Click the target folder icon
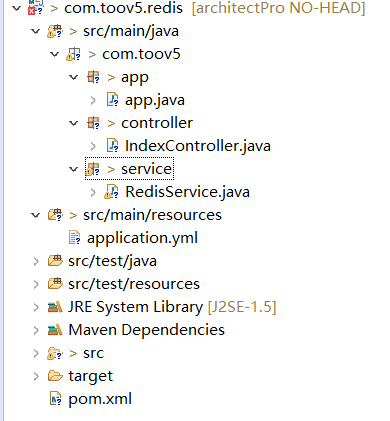This screenshot has height=421, width=390. pos(55,376)
